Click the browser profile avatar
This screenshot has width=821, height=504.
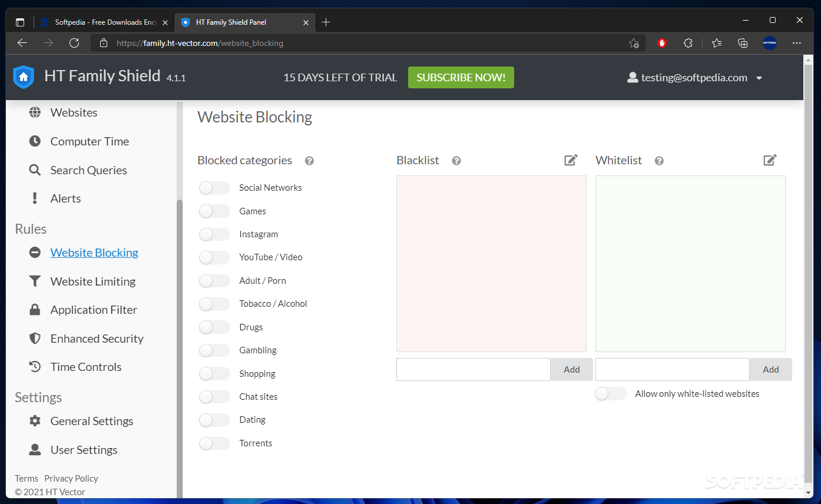[770, 43]
